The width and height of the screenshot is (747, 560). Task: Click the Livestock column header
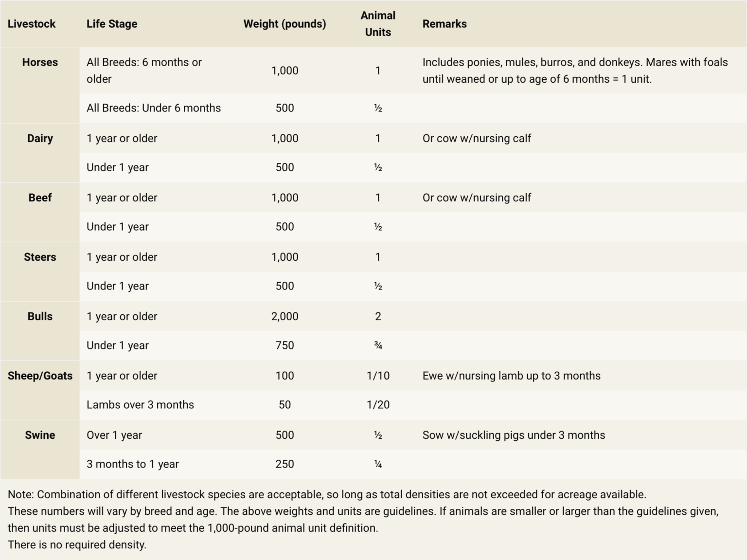click(x=32, y=24)
